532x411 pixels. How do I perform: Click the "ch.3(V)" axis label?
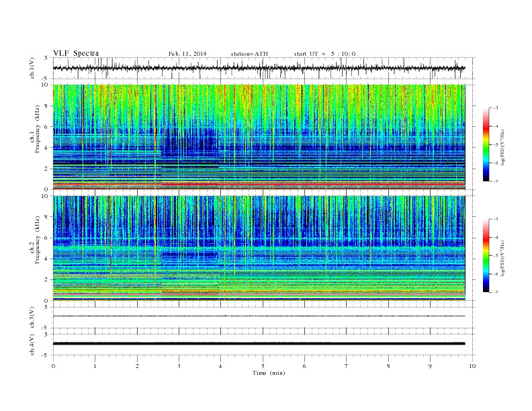pyautogui.click(x=32, y=318)
